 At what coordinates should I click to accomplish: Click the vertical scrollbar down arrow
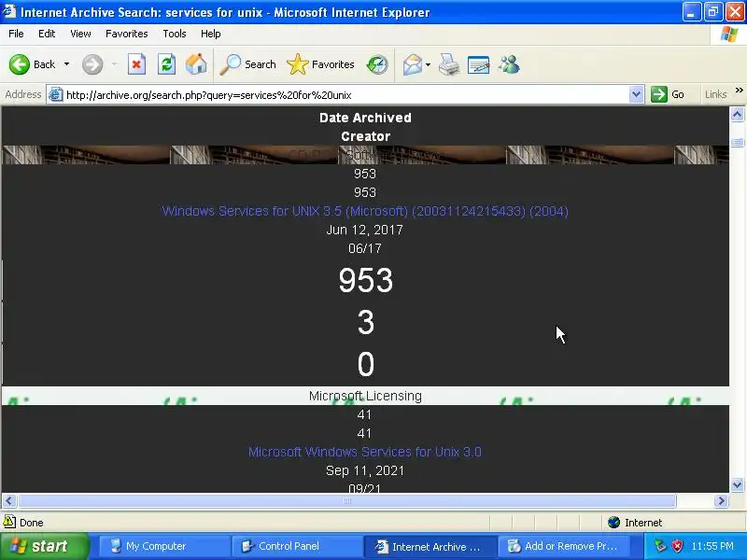tap(737, 485)
